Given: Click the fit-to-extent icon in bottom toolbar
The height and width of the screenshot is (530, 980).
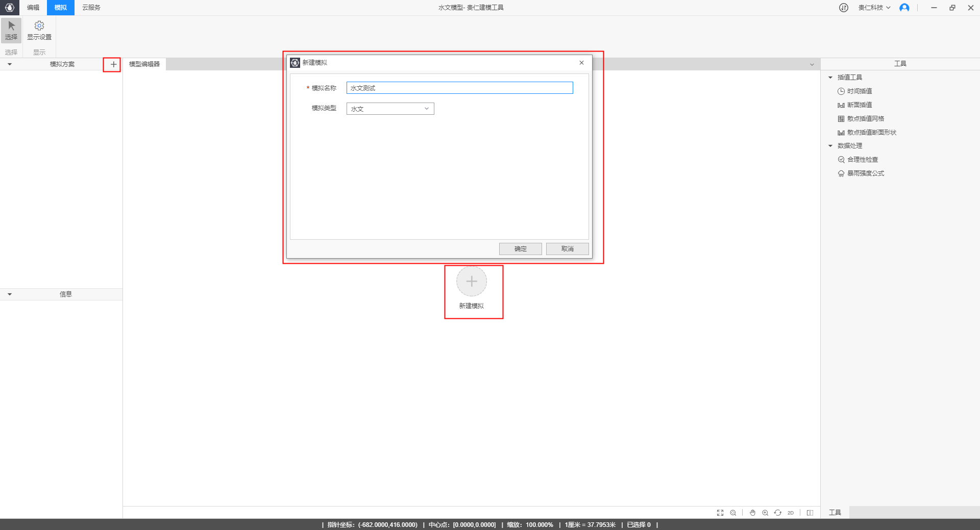Looking at the screenshot, I should (720, 513).
